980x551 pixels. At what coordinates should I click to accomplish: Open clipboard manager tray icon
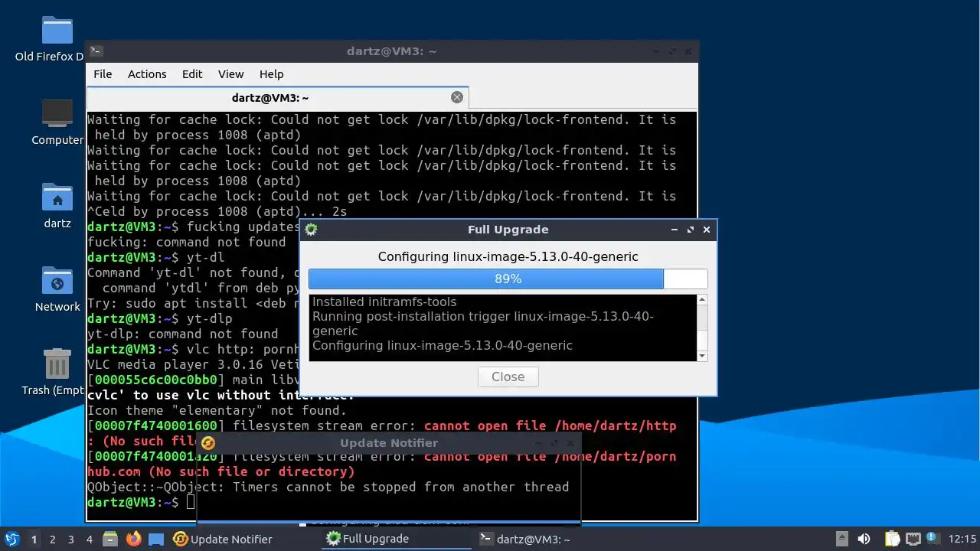893,539
